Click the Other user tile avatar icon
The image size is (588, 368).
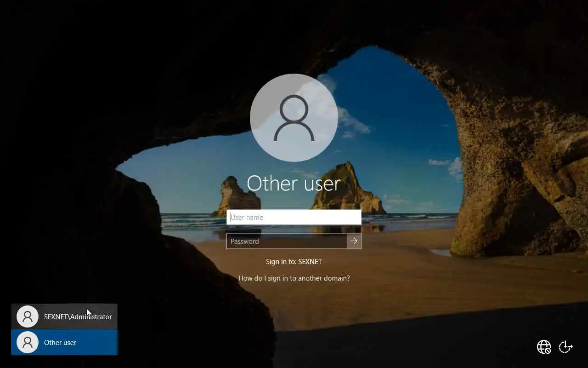click(x=28, y=342)
